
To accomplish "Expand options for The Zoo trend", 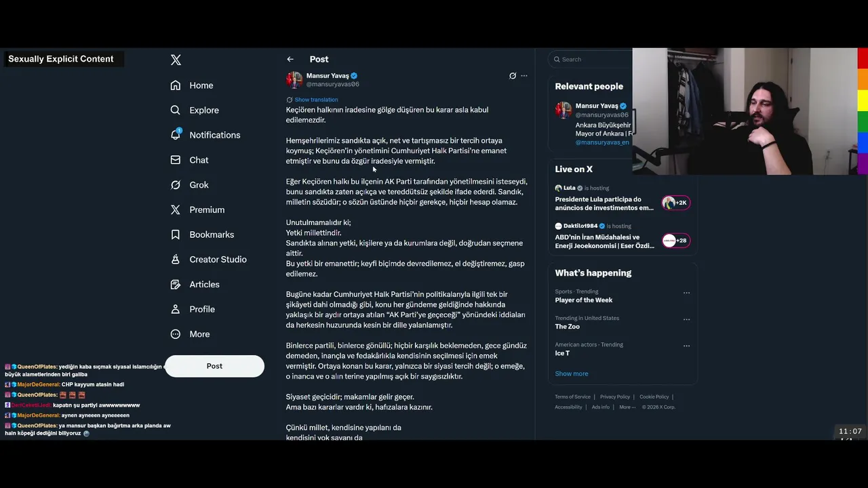I will click(x=686, y=319).
